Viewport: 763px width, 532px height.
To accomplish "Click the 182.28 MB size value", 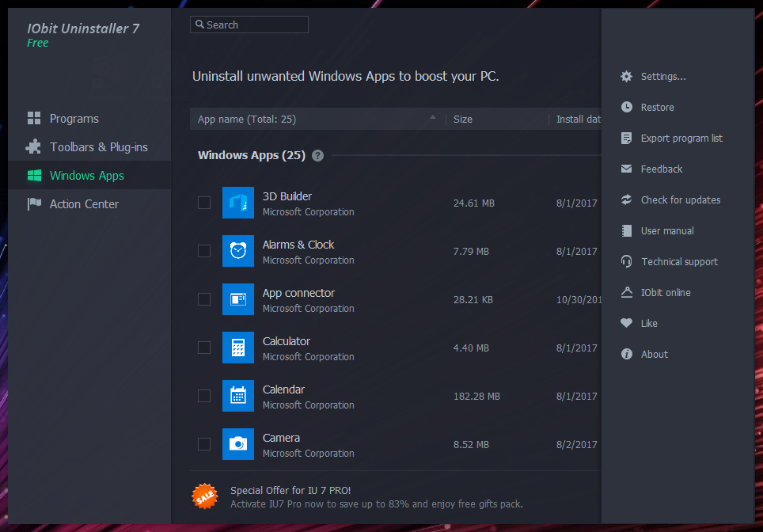I will pos(476,396).
